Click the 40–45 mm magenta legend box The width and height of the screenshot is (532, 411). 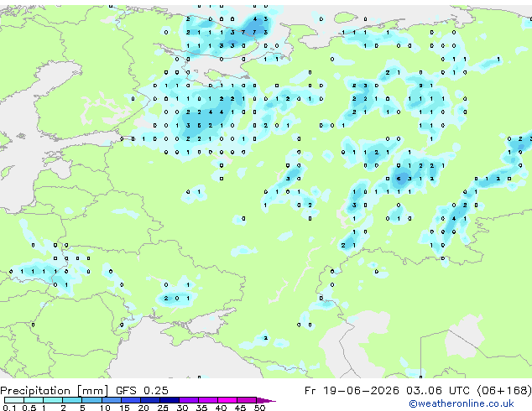click(227, 400)
